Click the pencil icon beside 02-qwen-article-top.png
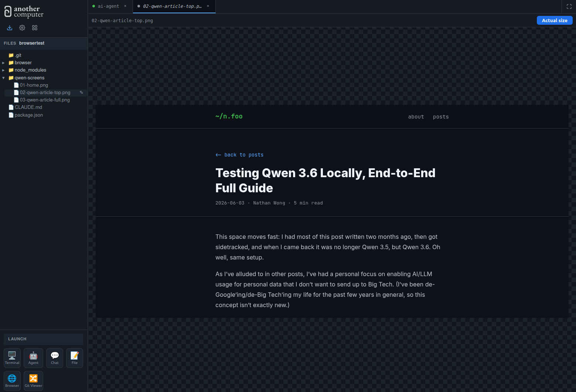576x392 pixels. click(81, 92)
